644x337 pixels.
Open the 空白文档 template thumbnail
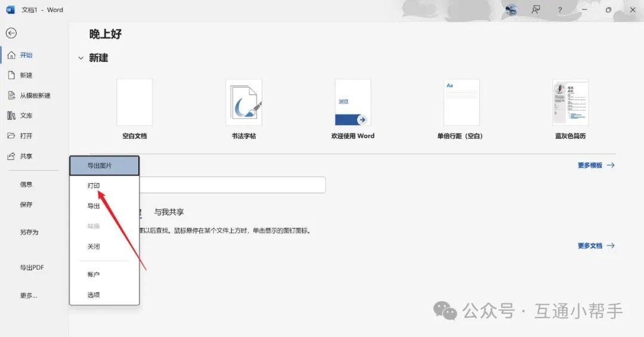coord(135,103)
